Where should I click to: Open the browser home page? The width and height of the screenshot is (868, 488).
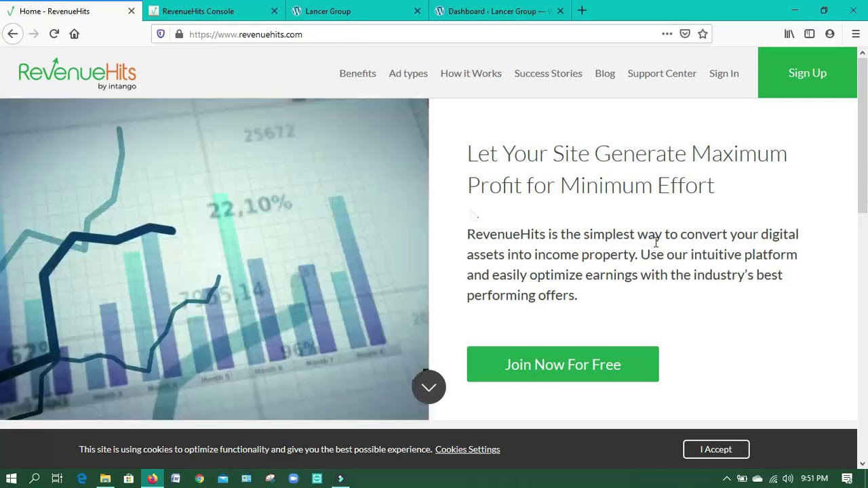click(75, 34)
